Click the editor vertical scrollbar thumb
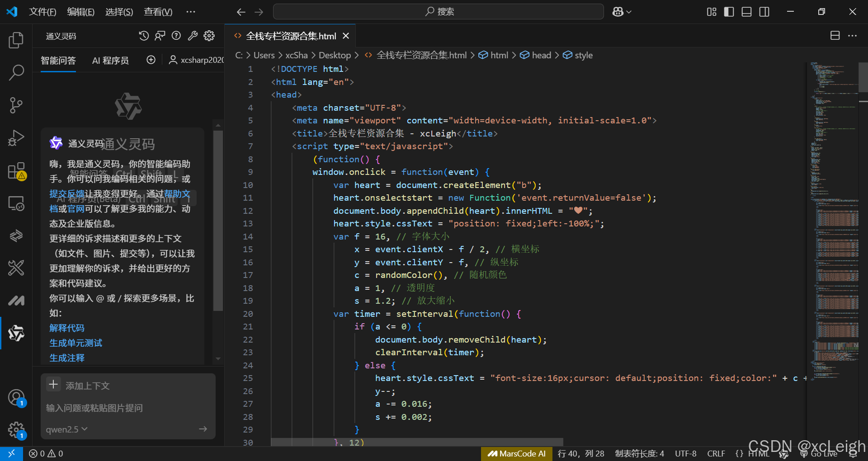 [863, 77]
